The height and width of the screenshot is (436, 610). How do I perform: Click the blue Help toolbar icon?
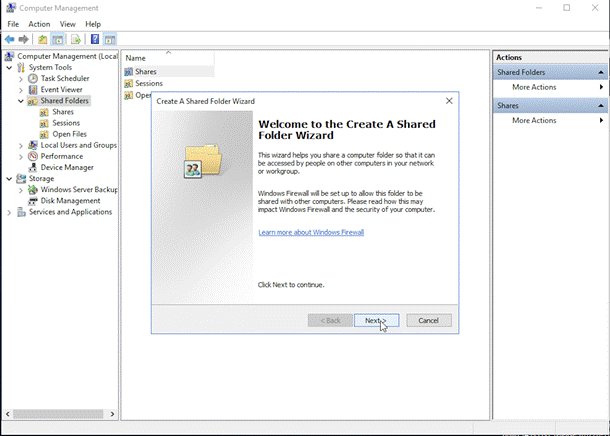click(95, 39)
